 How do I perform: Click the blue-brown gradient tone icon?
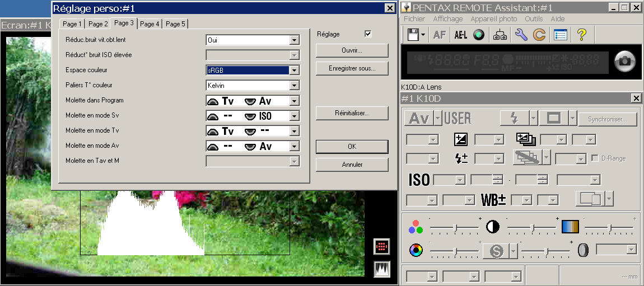tap(570, 227)
